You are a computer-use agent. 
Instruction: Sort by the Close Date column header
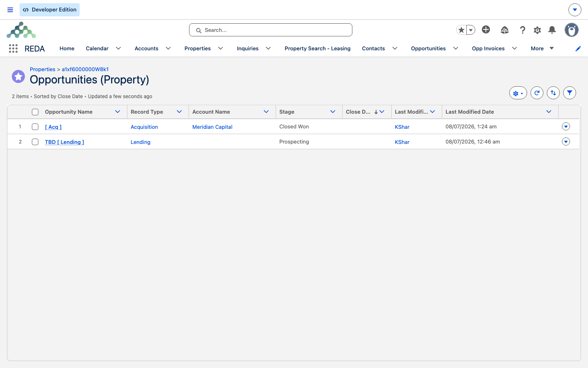358,112
